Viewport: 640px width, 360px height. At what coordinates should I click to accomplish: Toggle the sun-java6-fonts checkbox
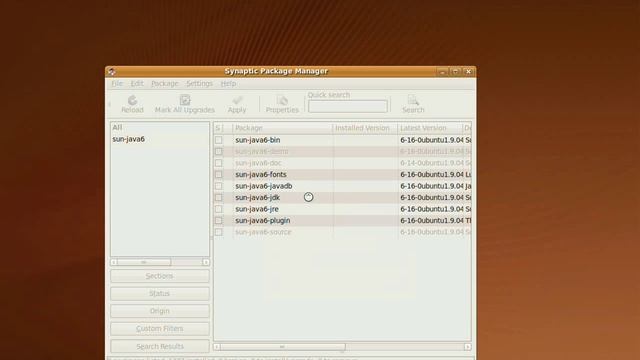pos(219,174)
